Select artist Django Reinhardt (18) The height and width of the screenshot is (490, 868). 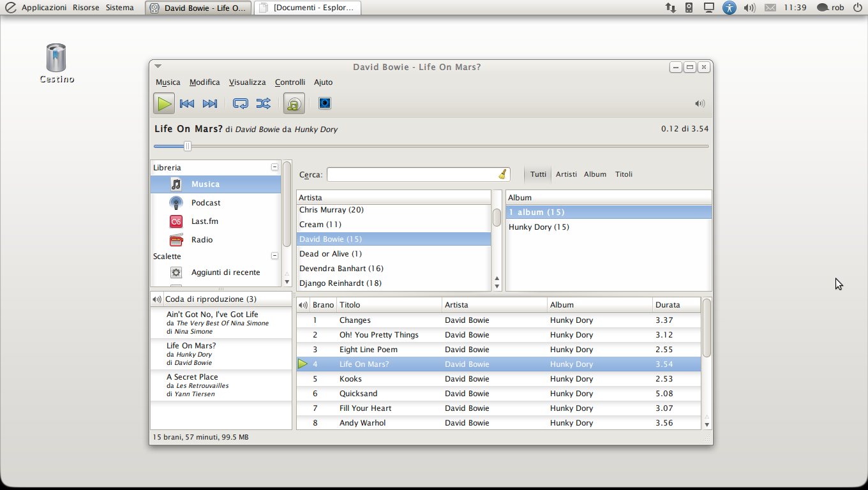[394, 283]
